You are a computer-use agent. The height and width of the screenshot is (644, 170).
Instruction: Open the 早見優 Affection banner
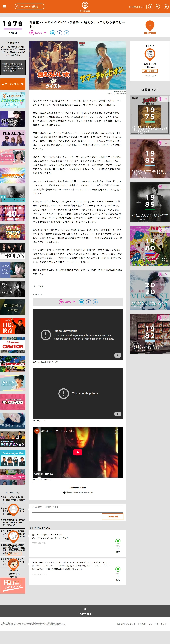click(13, 420)
